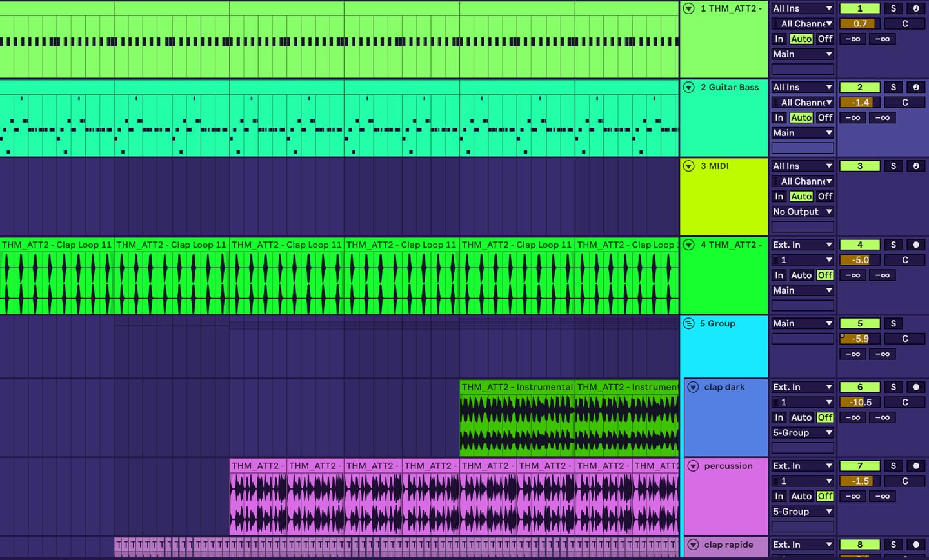Solo the 3 MIDI track

(894, 166)
